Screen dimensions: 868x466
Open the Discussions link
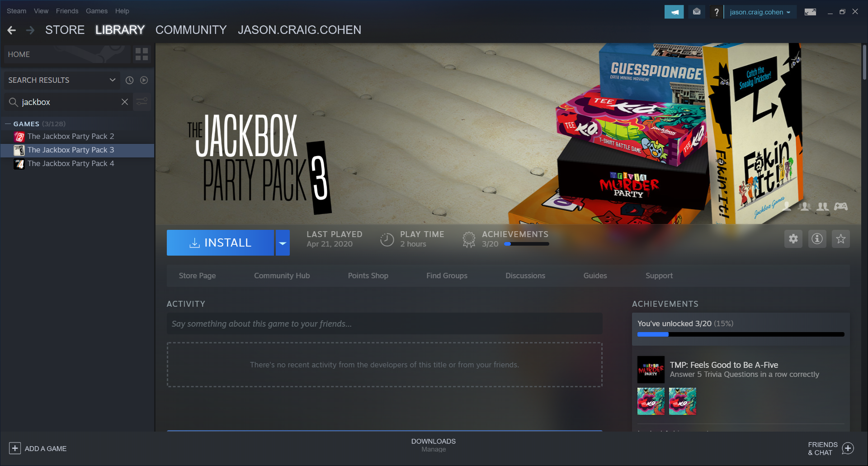click(525, 276)
